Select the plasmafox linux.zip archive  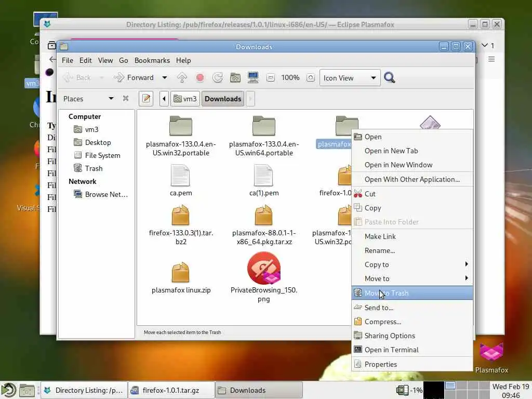click(181, 278)
